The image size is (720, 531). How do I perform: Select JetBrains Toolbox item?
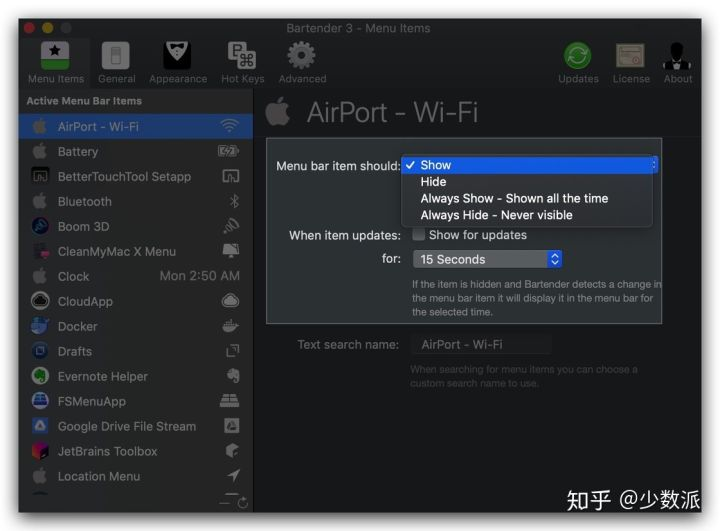136,451
